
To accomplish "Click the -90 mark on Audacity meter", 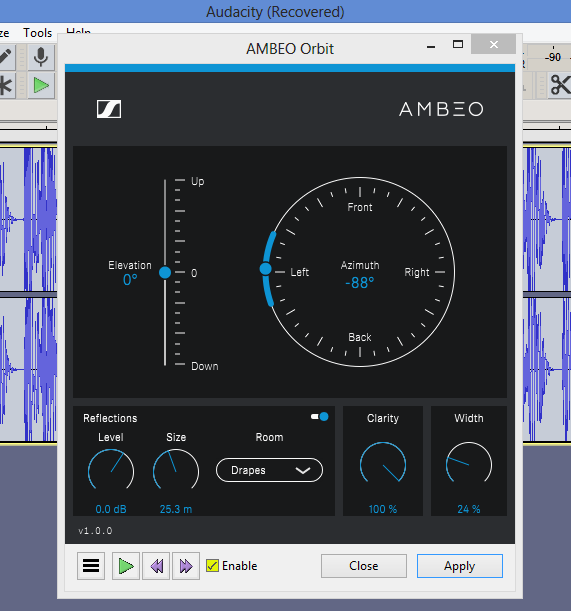I will point(553,57).
